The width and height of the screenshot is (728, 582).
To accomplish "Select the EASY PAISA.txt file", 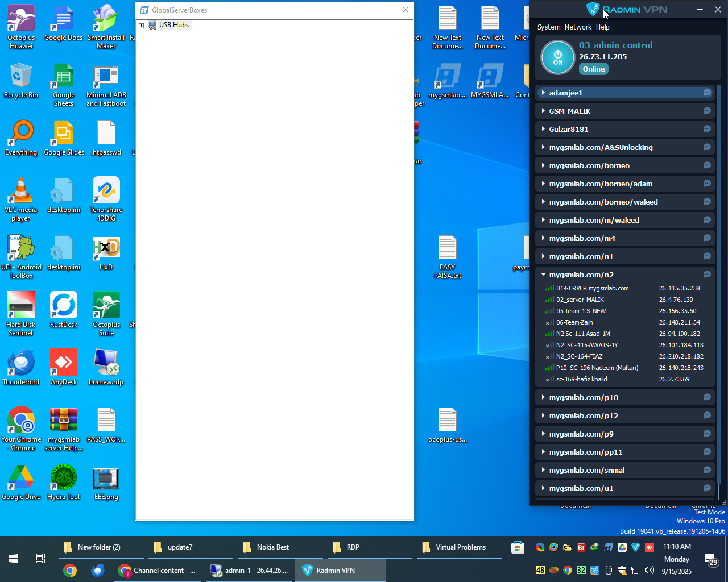I will [x=448, y=257].
